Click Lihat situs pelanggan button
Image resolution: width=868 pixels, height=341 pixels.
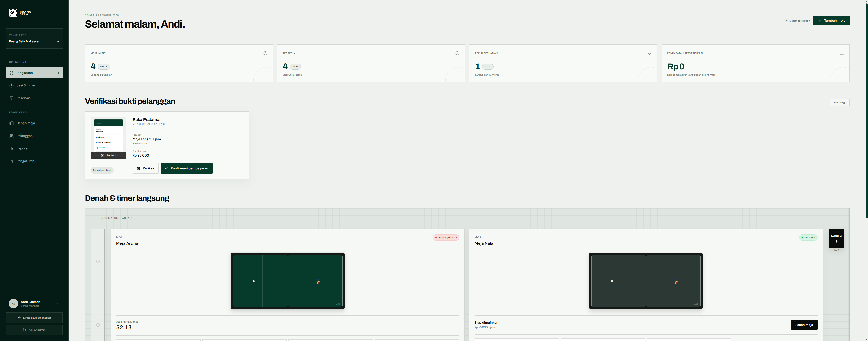pyautogui.click(x=34, y=318)
